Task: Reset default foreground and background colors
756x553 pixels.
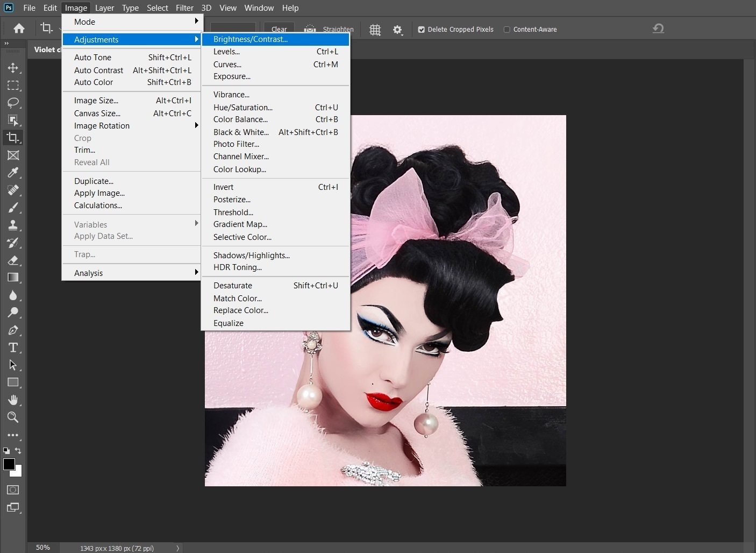Action: click(6, 451)
